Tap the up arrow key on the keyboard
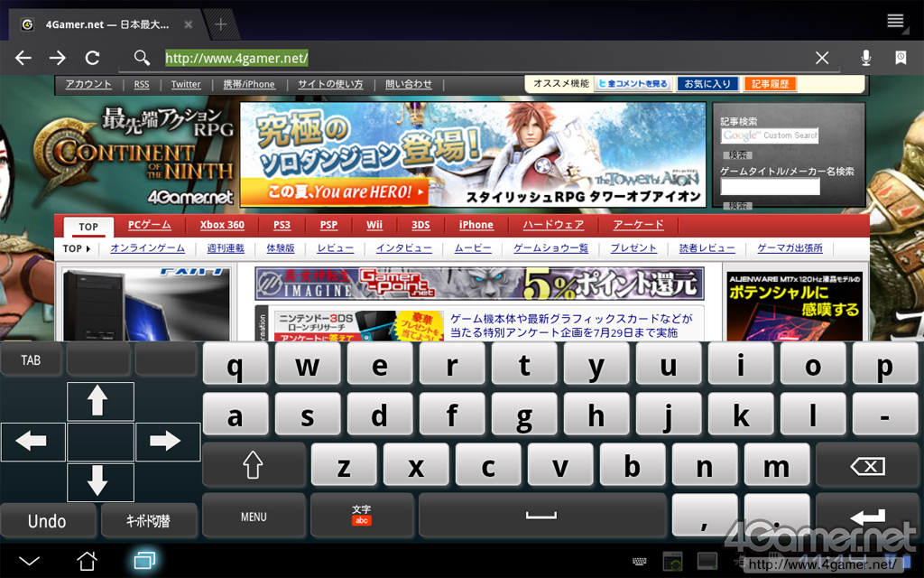The height and width of the screenshot is (578, 924). (100, 401)
